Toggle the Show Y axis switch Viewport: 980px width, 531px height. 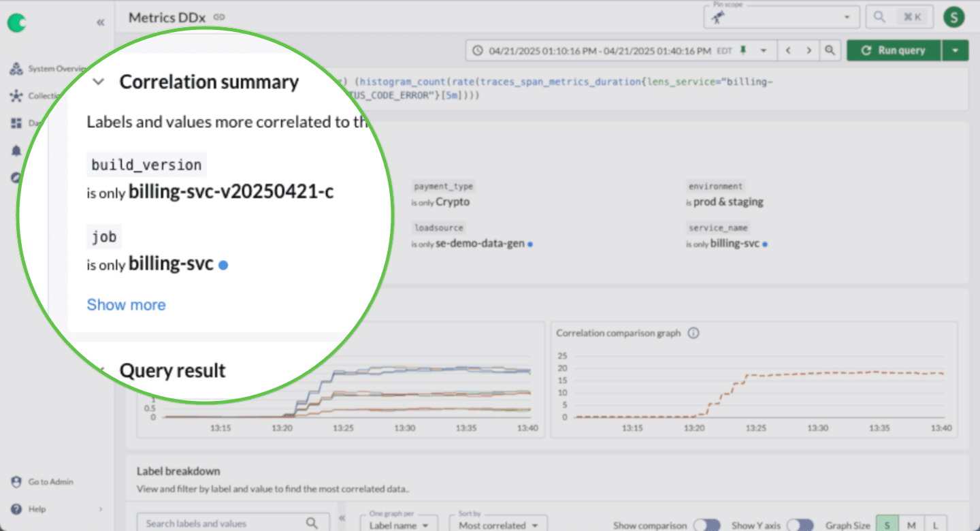[800, 525]
